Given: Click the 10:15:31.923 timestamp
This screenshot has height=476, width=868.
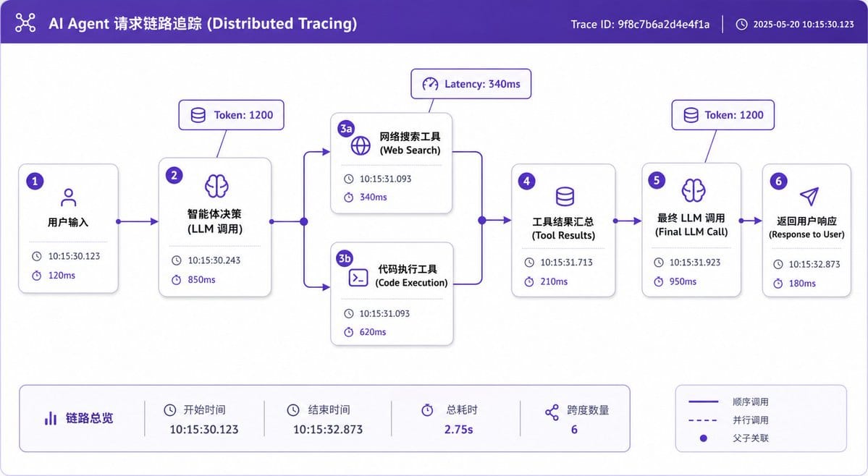Looking at the screenshot, I should tap(695, 263).
